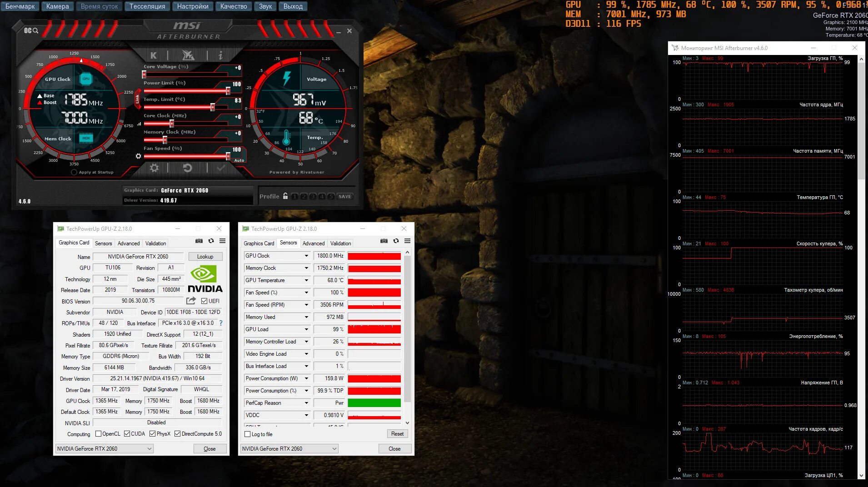Open fan speed settings gear

tap(138, 156)
